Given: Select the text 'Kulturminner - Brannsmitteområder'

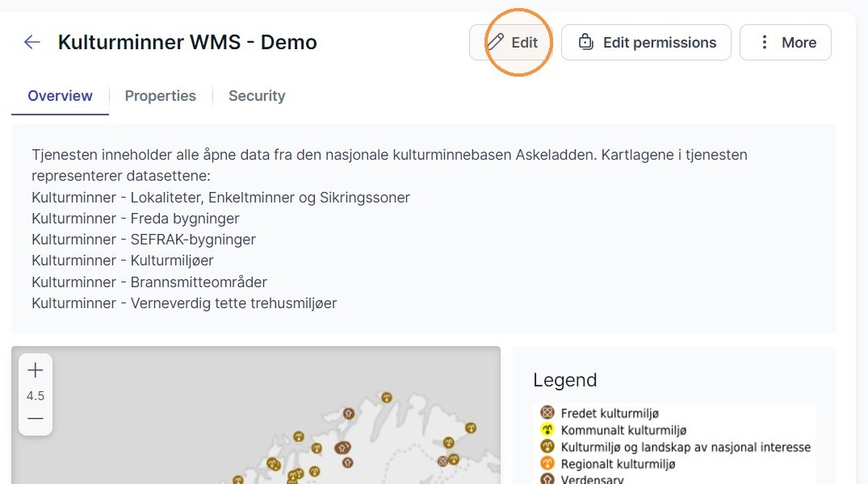Looking at the screenshot, I should pos(149,282).
